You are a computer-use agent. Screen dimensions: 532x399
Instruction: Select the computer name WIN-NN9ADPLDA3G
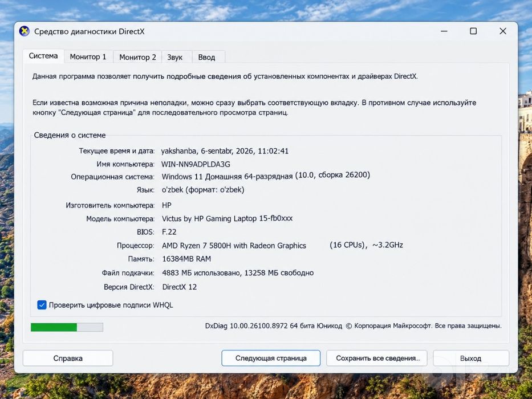pyautogui.click(x=196, y=164)
